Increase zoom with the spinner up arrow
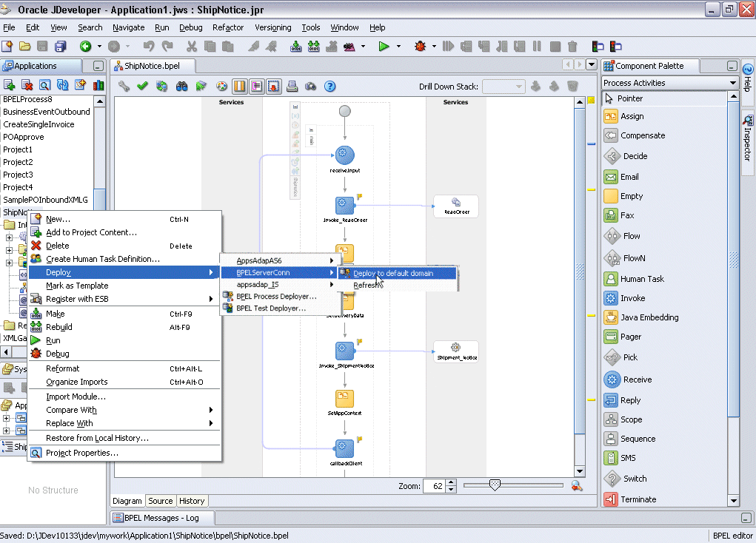The image size is (756, 543). tap(451, 482)
